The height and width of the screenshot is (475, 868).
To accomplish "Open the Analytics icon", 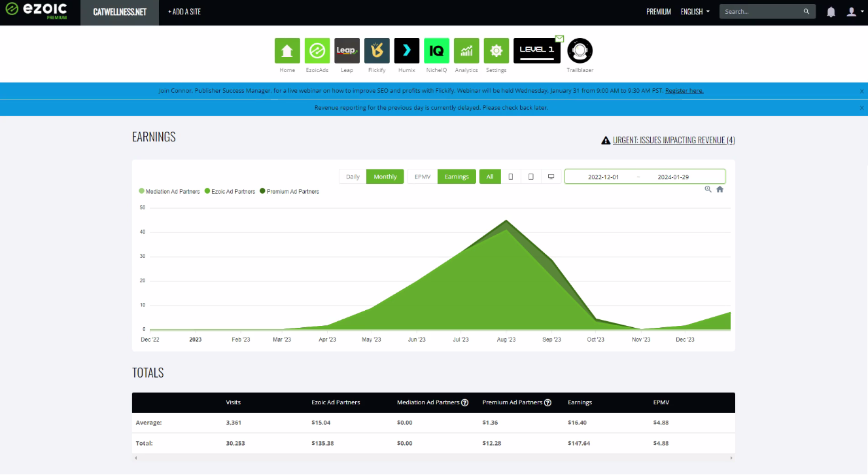I will (x=466, y=50).
